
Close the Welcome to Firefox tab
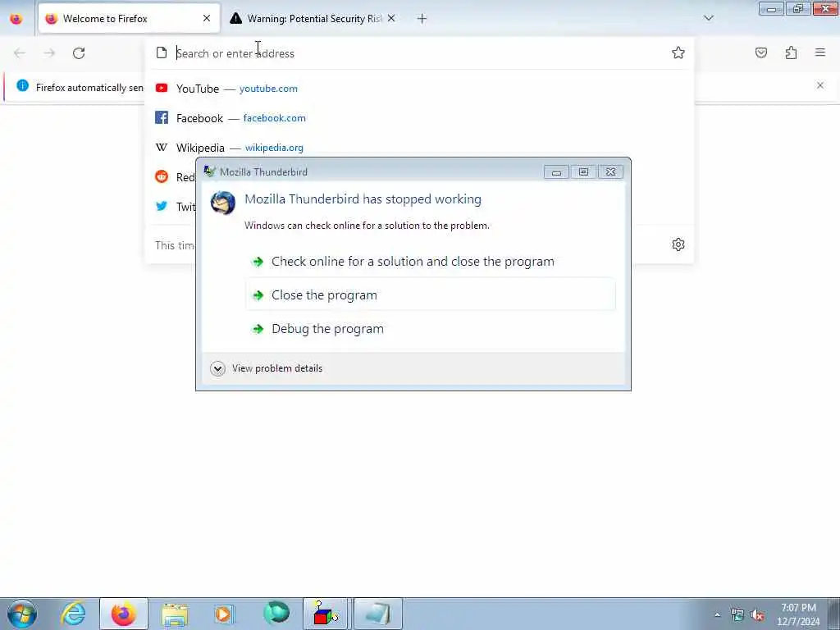(207, 19)
